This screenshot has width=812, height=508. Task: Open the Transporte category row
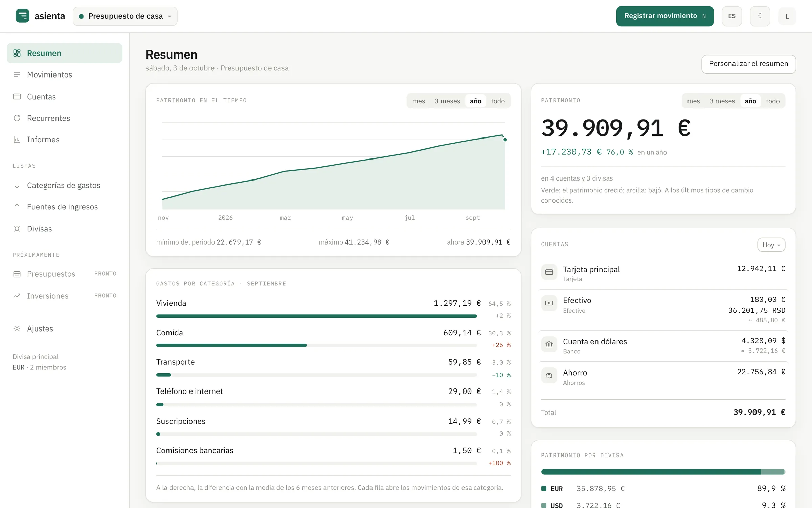(333, 368)
